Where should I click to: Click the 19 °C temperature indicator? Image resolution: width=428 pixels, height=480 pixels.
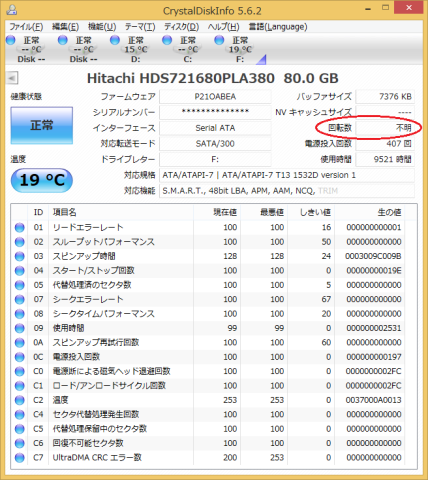pyautogui.click(x=42, y=180)
